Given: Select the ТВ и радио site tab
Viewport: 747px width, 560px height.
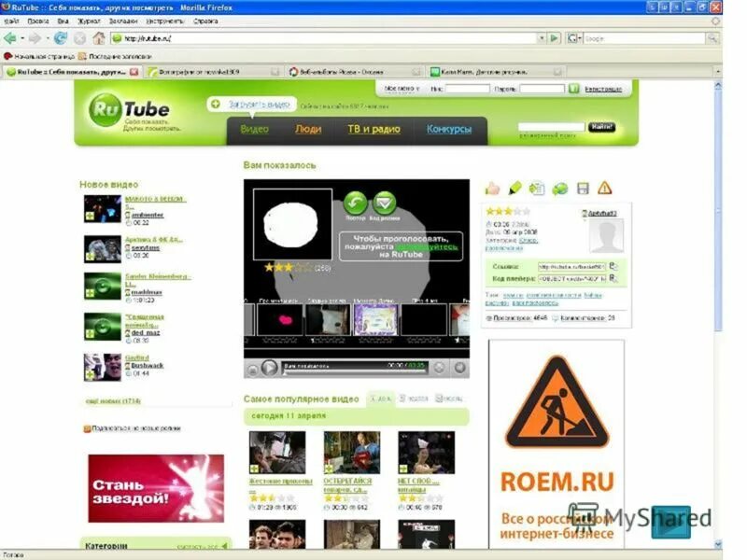Looking at the screenshot, I should point(374,129).
